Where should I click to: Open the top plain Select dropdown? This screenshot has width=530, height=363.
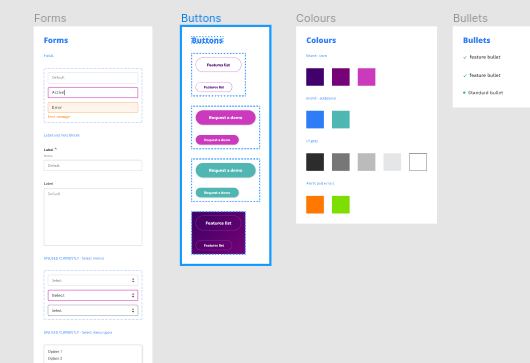pos(93,281)
